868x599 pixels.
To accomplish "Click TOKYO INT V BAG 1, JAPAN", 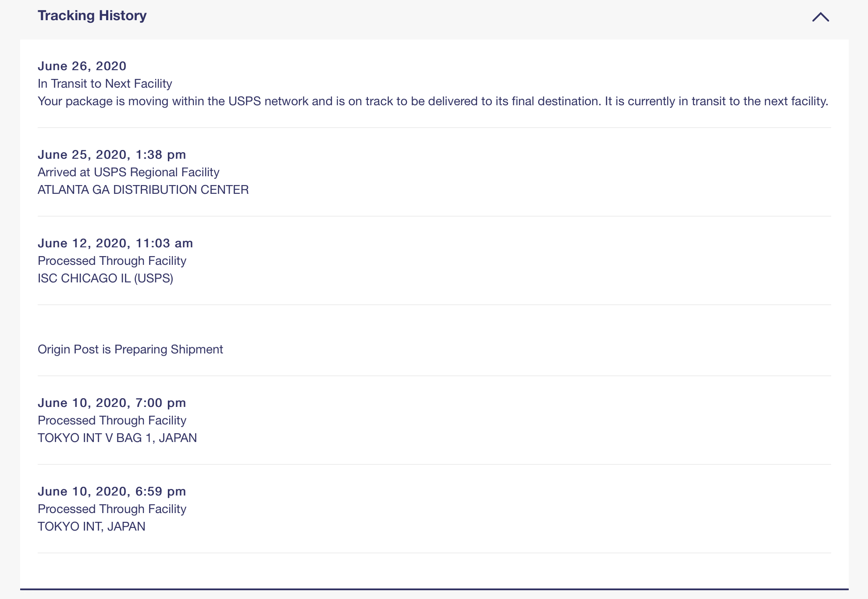I will coord(117,438).
